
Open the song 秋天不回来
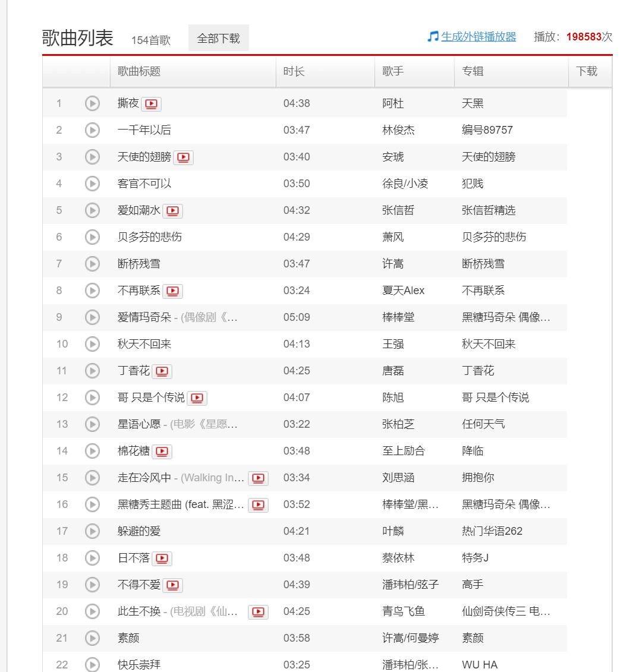coord(145,344)
